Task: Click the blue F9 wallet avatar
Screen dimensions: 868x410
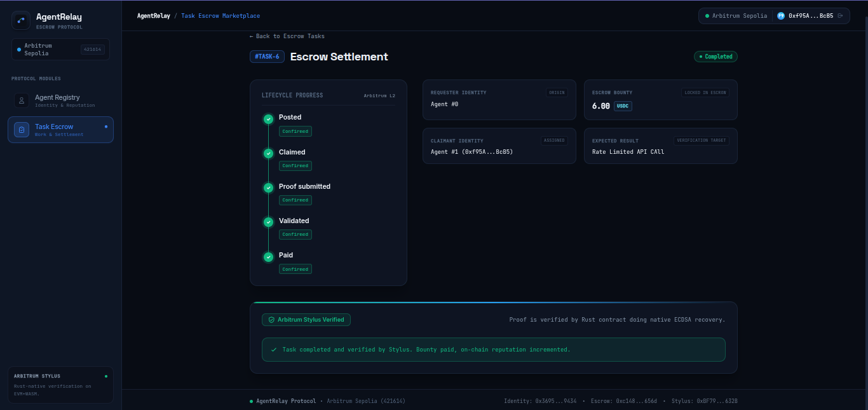Action: click(x=781, y=16)
